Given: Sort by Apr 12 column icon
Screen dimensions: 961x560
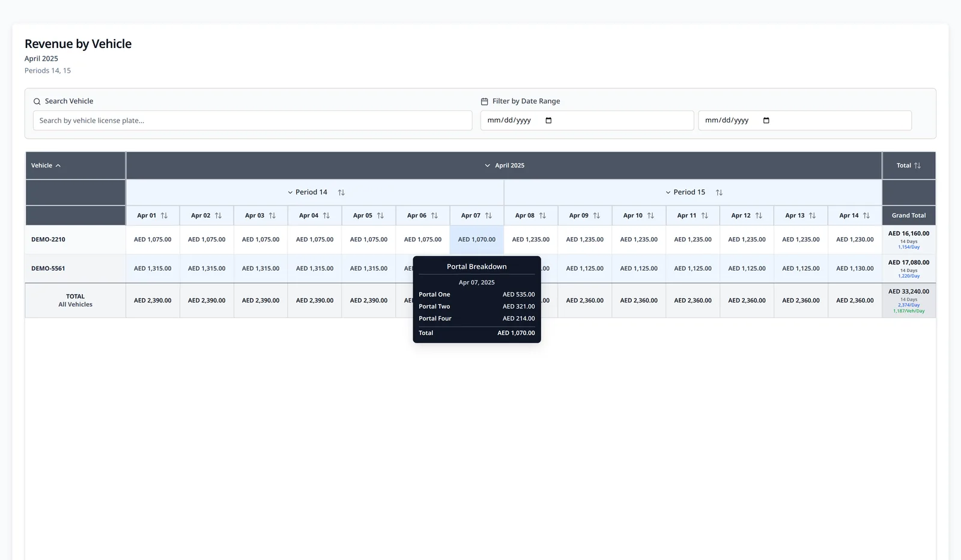Looking at the screenshot, I should 759,215.
